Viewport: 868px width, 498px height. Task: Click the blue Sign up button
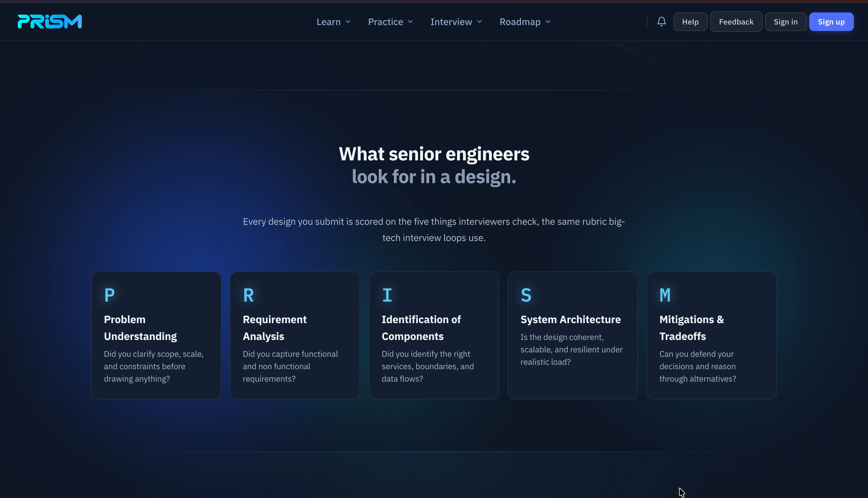(831, 22)
